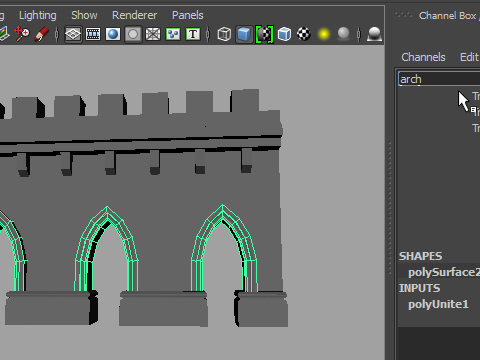Click the white sphere on pedestal icon

[374, 34]
